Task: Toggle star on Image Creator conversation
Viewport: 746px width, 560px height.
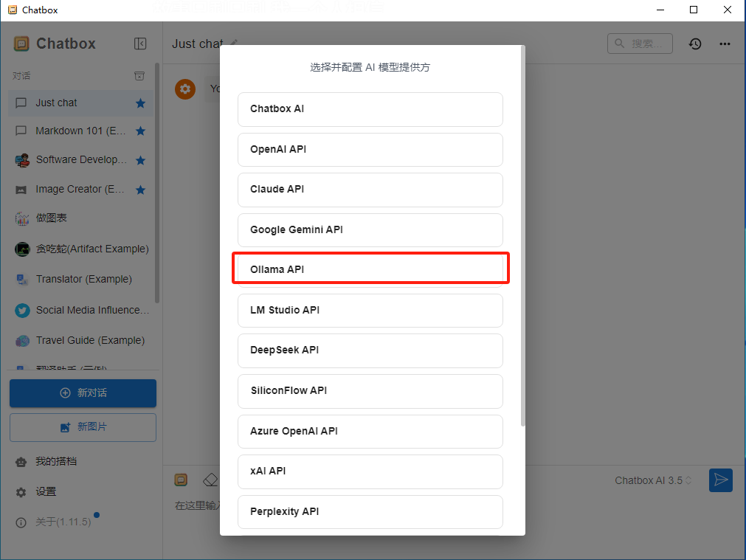Action: (140, 190)
